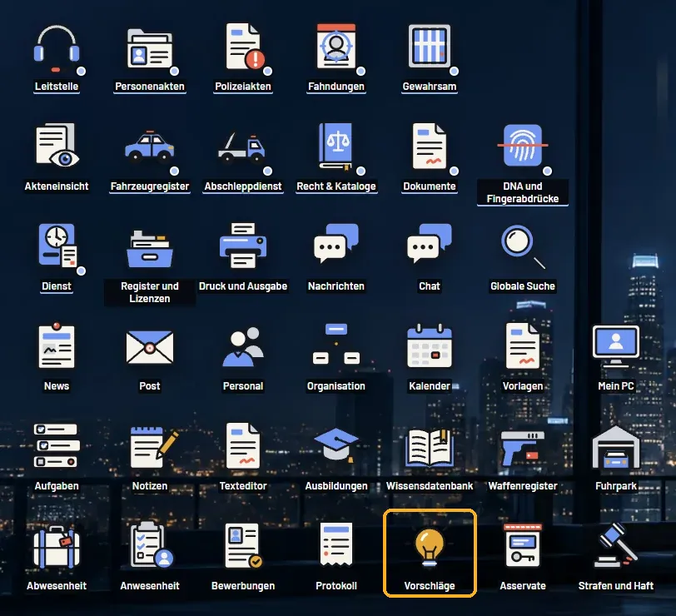
Task: Open the Vorlagen templates icon
Action: pos(523,345)
